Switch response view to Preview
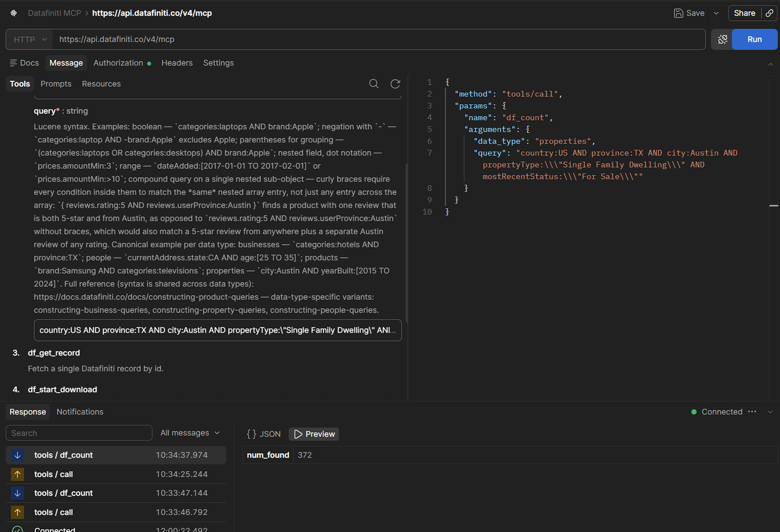The height and width of the screenshot is (532, 780). pos(314,434)
